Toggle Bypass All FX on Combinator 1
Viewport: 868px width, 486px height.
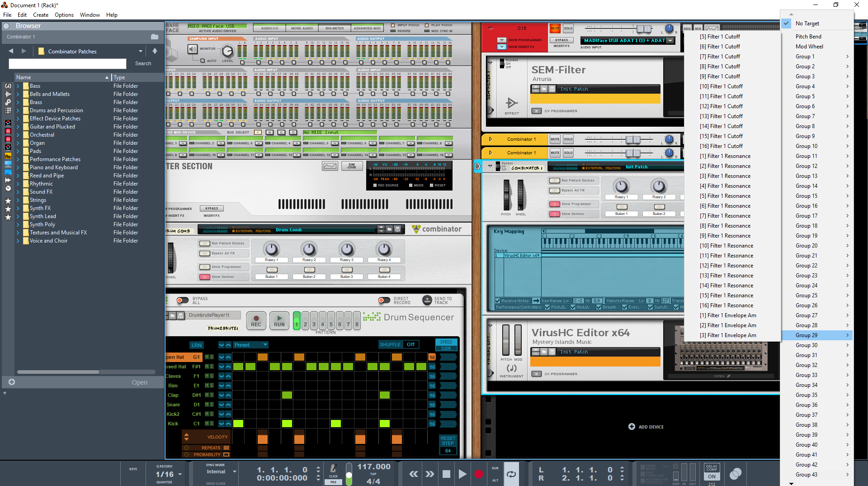click(554, 191)
